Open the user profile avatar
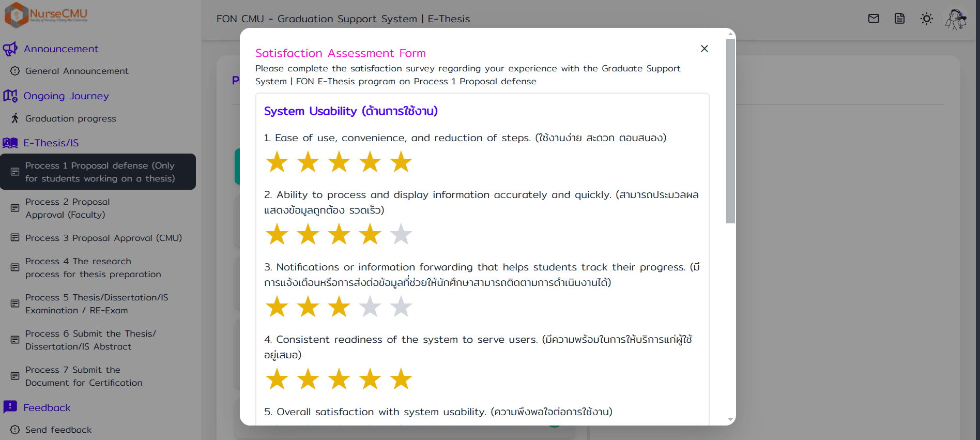980x440 pixels. (956, 19)
